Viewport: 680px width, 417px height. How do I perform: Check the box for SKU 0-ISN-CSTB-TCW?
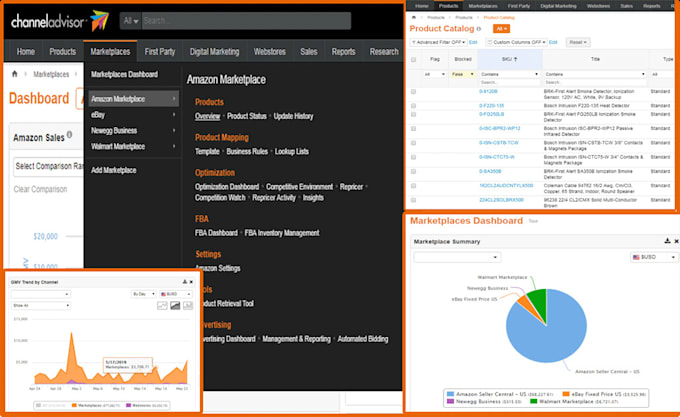click(413, 143)
